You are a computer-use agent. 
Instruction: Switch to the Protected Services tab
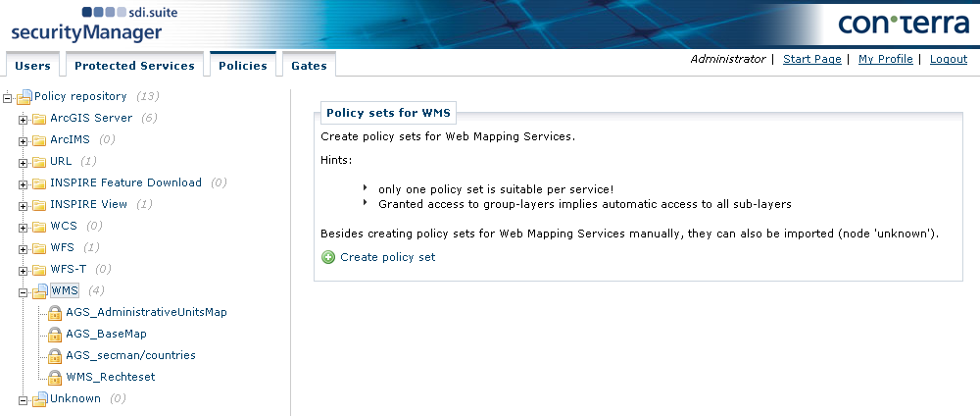coord(134,65)
